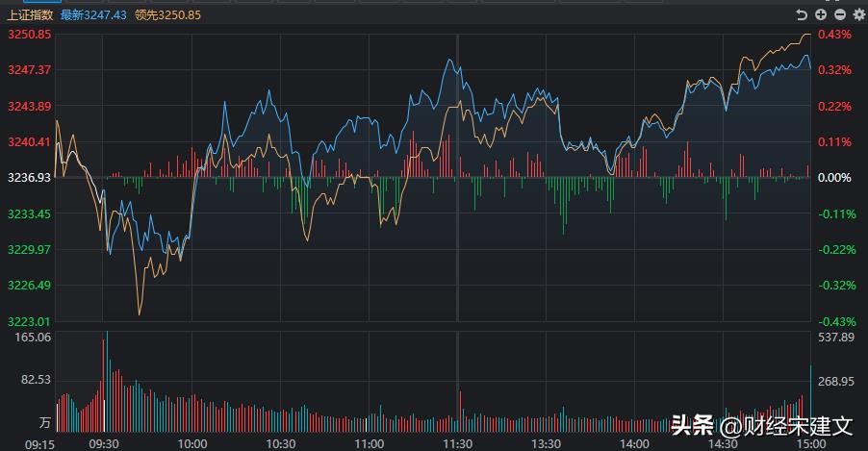Click the 上证指数 index title

pos(28,14)
